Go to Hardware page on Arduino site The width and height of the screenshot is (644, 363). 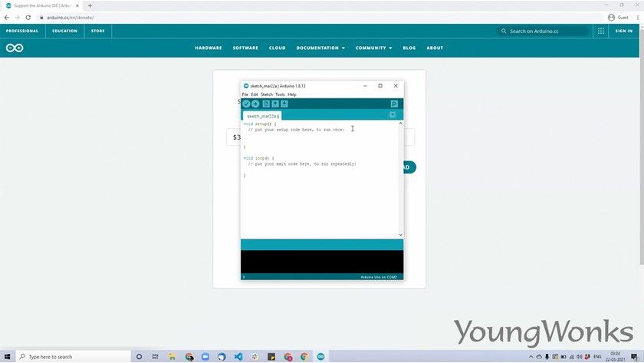(209, 48)
